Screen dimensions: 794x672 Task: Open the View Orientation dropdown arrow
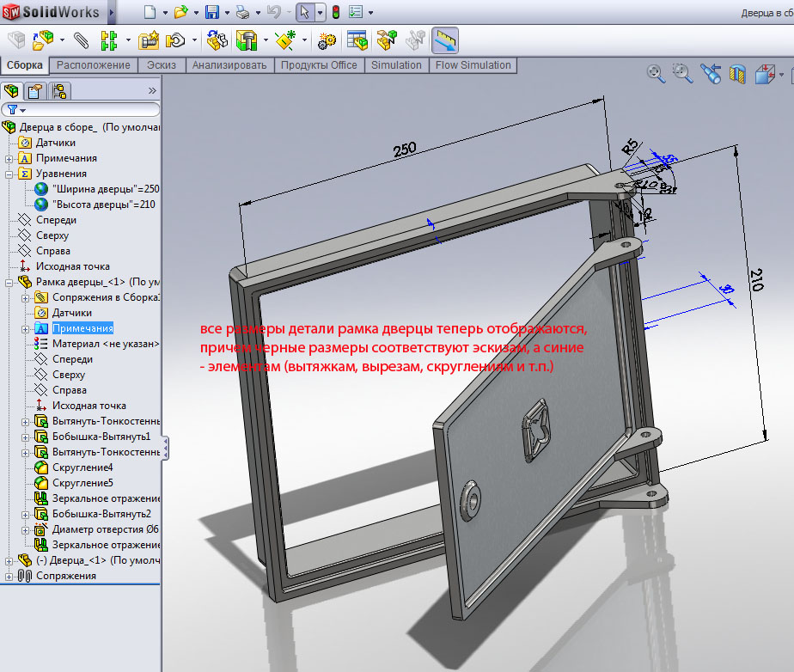click(782, 75)
